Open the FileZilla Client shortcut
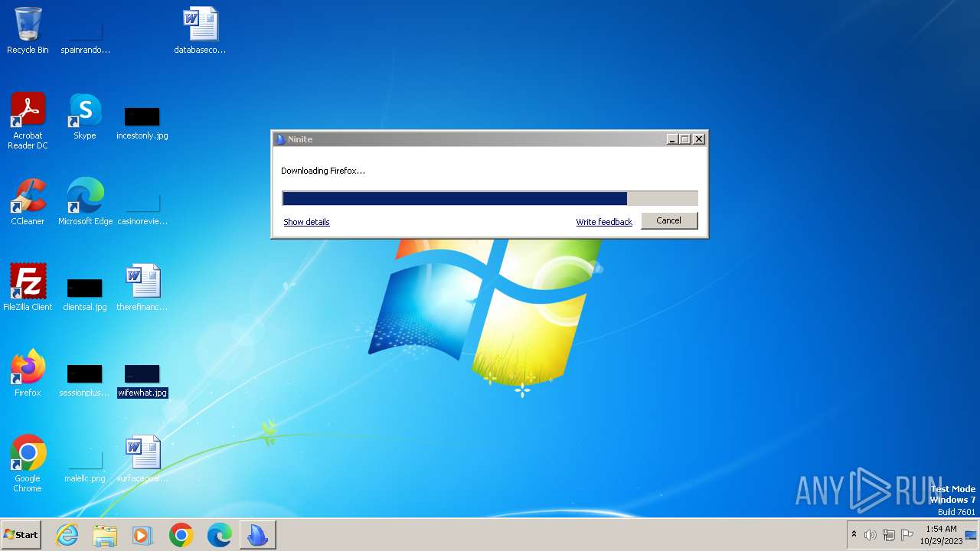980x551 pixels. [28, 288]
